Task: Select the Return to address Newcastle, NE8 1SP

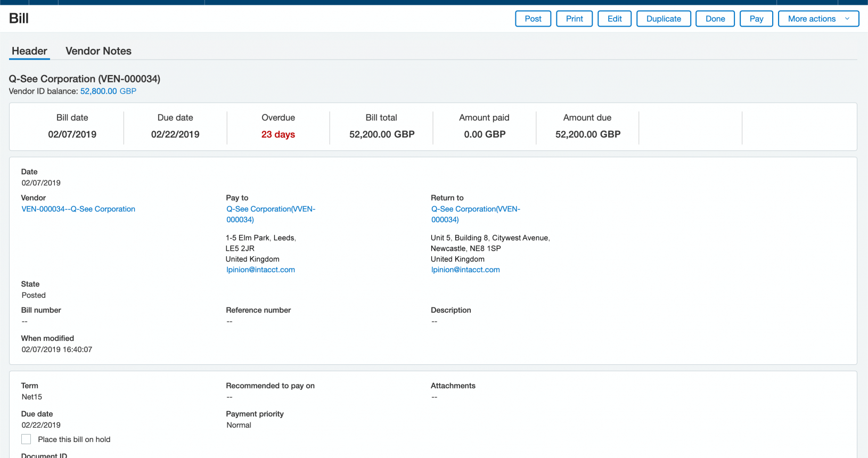Action: [x=466, y=248]
